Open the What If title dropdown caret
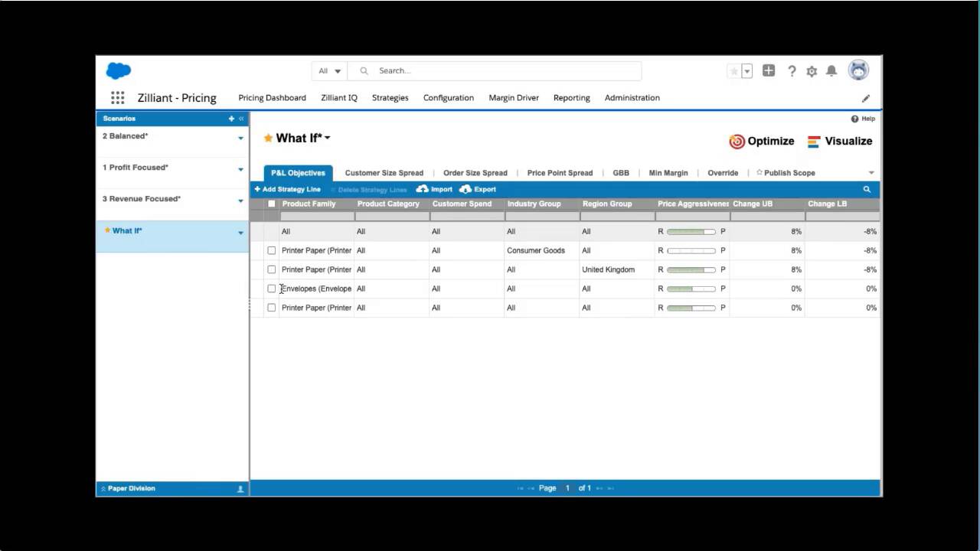 pyautogui.click(x=328, y=139)
